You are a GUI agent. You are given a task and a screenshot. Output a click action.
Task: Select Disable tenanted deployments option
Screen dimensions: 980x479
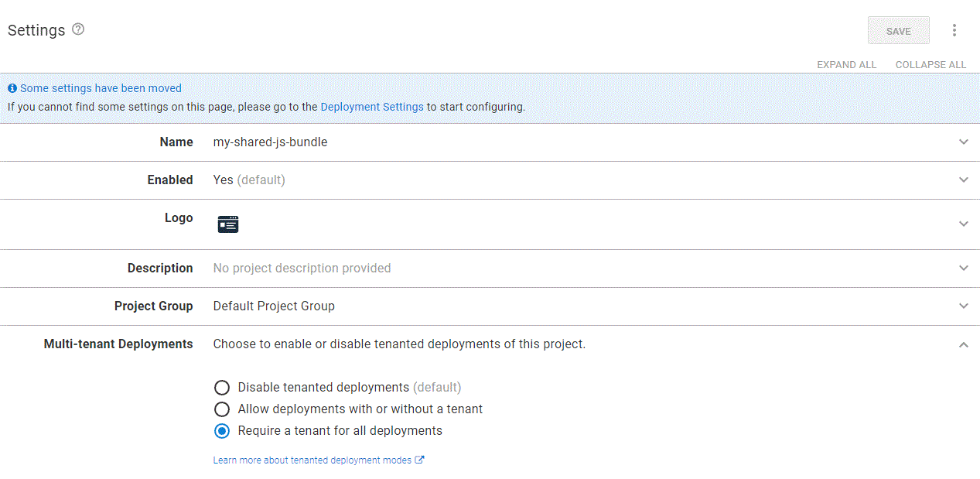[x=222, y=387]
